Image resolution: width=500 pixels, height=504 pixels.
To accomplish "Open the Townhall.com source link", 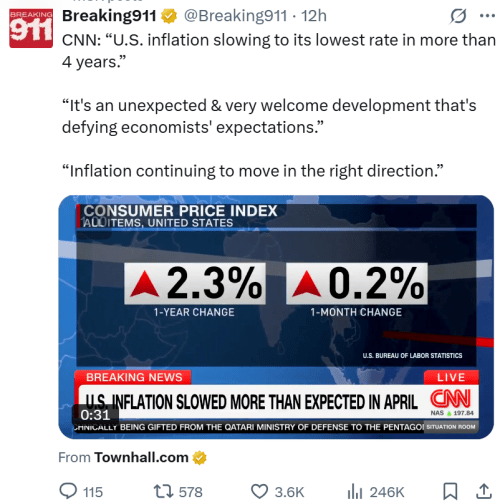I will 141,457.
